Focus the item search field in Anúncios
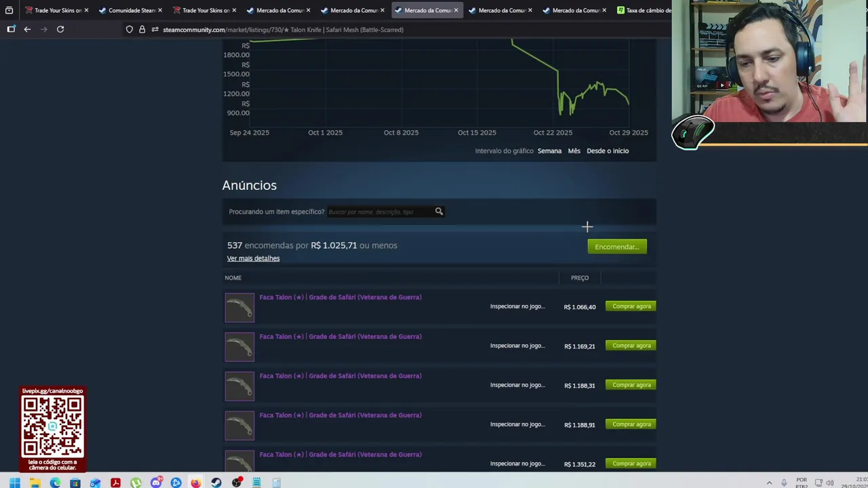This screenshot has height=488, width=868. pos(380,211)
